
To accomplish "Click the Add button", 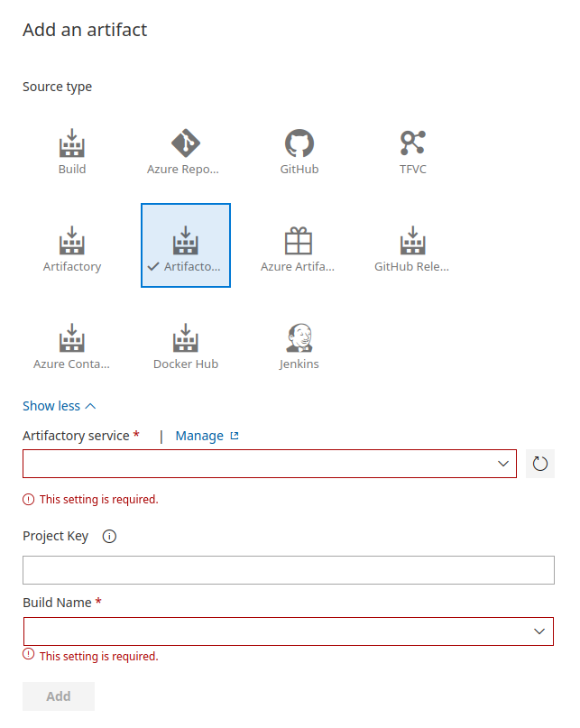I will tap(59, 696).
